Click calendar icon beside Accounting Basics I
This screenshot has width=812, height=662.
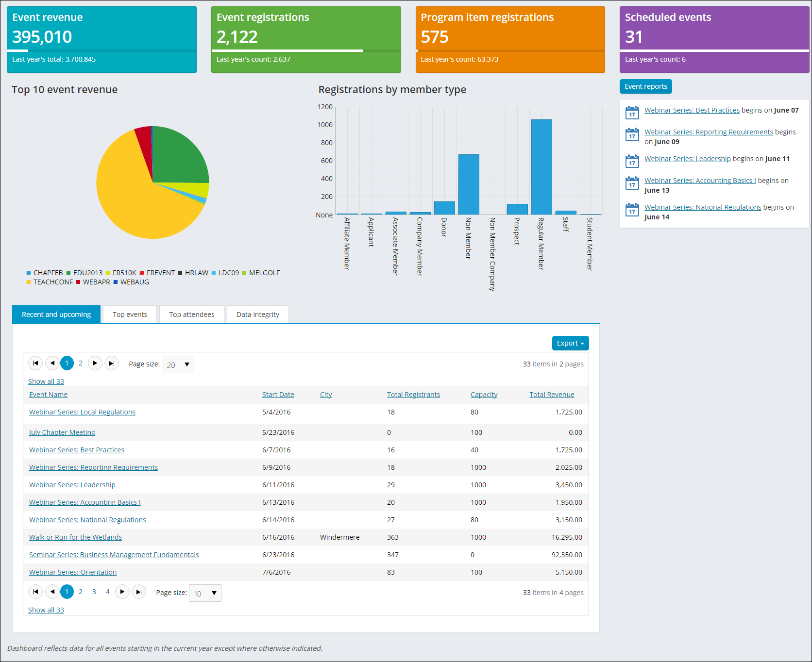click(x=632, y=183)
